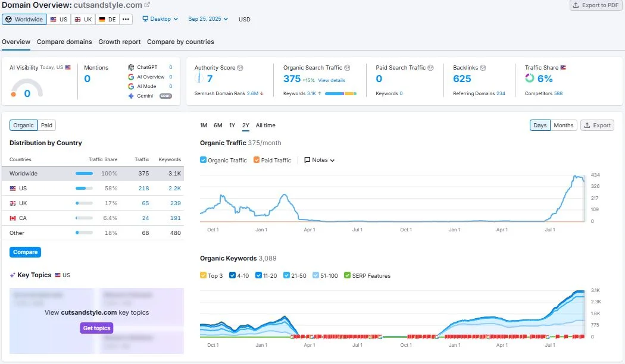The width and height of the screenshot is (625, 364).
Task: Click the UK flag in country table
Action: click(x=12, y=203)
